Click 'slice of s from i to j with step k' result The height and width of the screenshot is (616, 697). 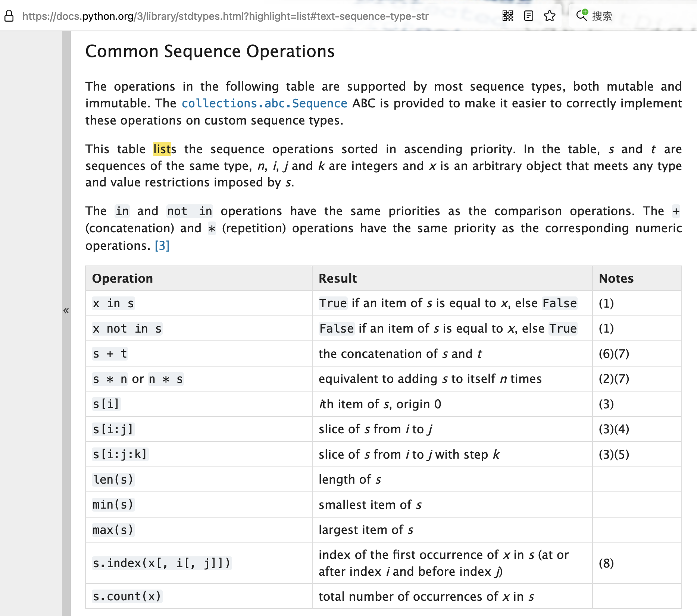pos(409,454)
